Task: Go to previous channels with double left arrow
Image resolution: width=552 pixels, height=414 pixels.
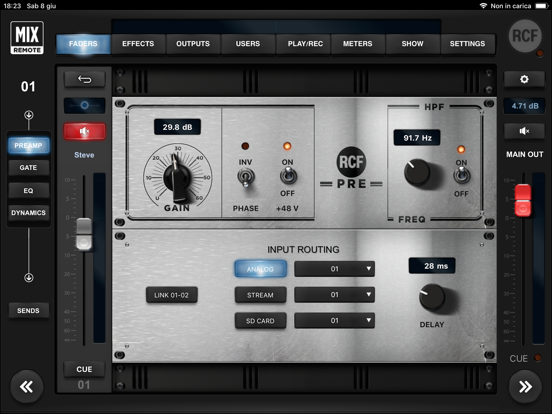Action: (27, 387)
